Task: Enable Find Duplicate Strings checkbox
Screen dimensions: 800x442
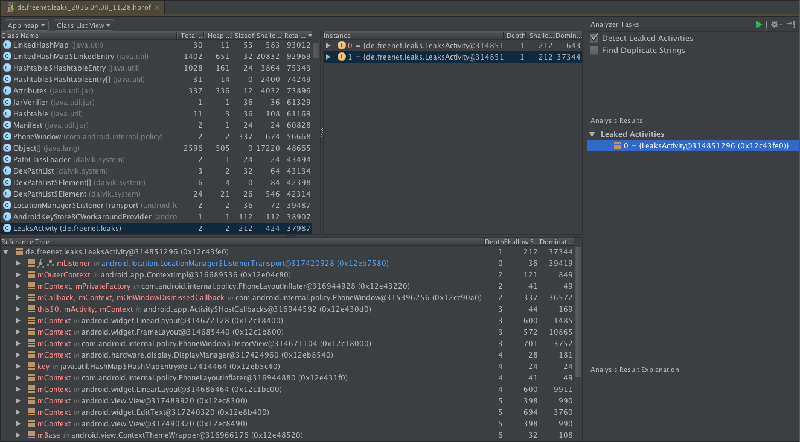Action: [x=594, y=50]
